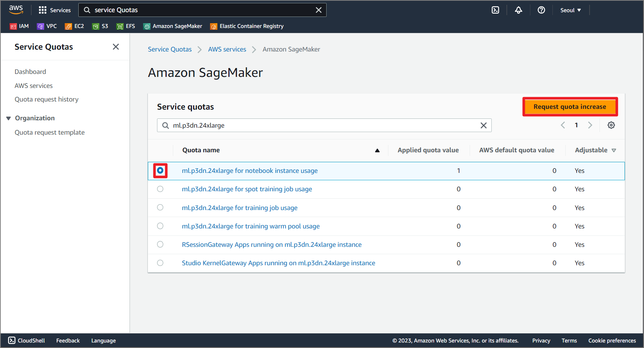The width and height of the screenshot is (644, 348).
Task: Click the AWS logo home icon
Action: [16, 10]
